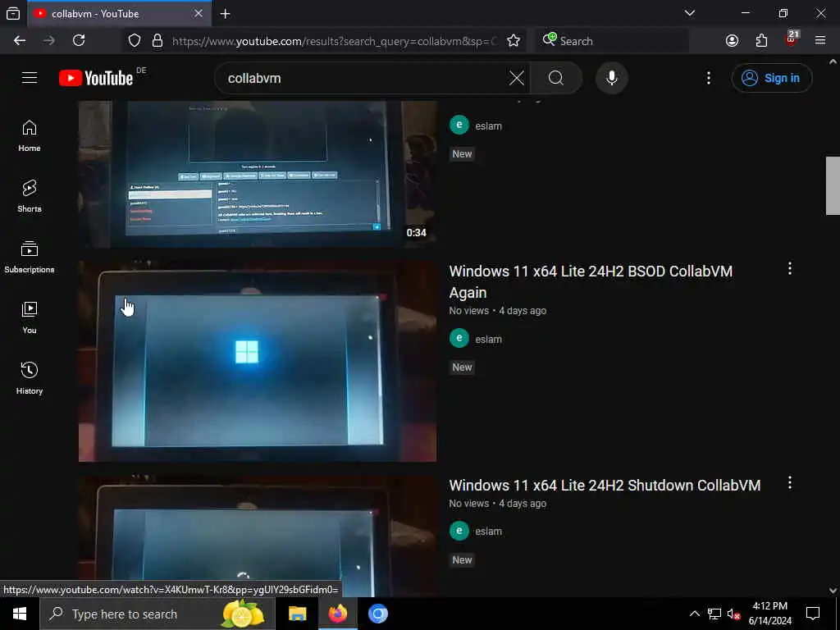This screenshot has height=630, width=840.
Task: Open Shorts in sidebar
Action: coord(30,197)
